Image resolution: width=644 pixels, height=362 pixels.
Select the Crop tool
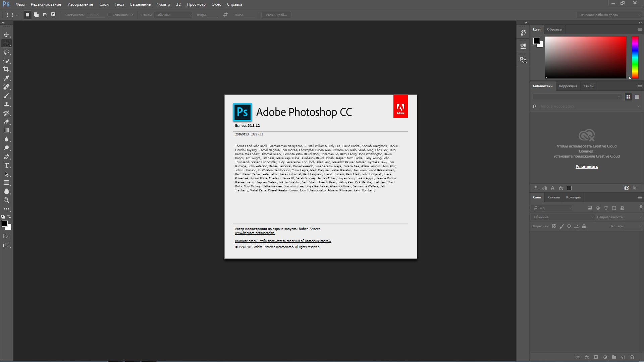[x=6, y=69]
